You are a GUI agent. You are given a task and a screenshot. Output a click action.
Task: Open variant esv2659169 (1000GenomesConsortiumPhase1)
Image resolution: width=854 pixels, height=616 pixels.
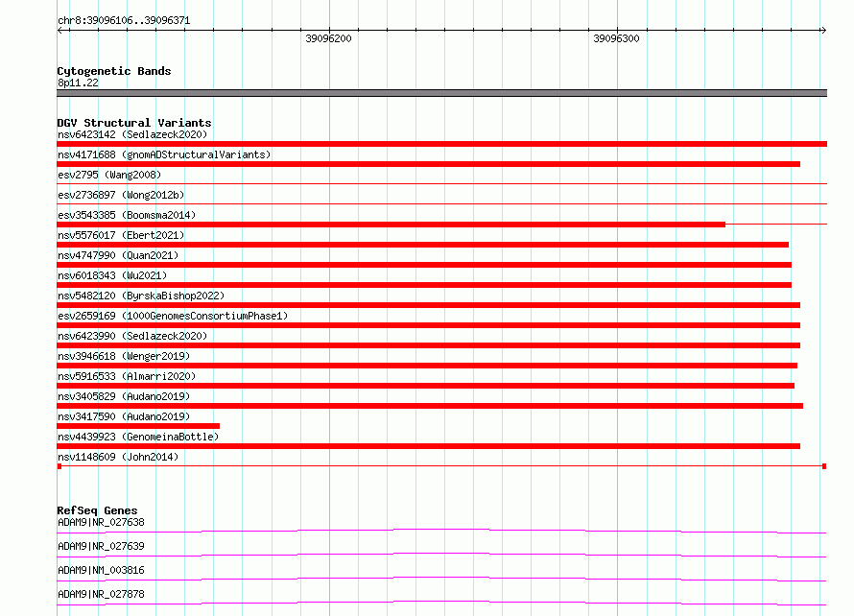[x=173, y=316]
